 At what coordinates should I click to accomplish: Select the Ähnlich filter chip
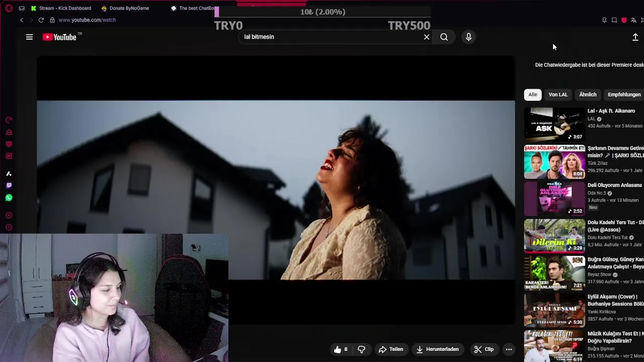(x=588, y=95)
